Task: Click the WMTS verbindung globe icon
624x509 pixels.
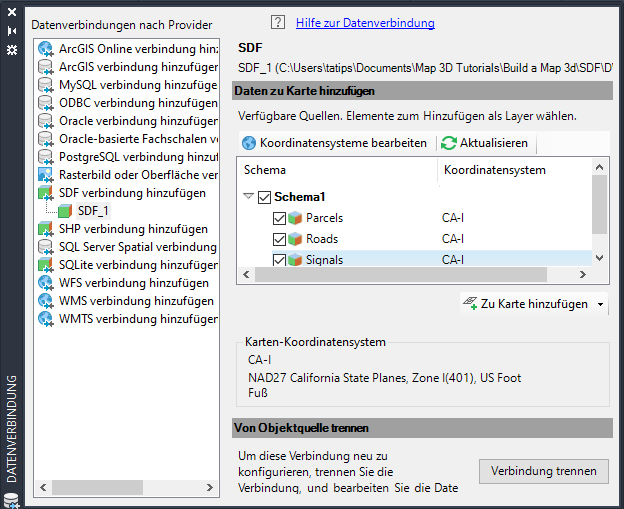Action: coord(45,319)
